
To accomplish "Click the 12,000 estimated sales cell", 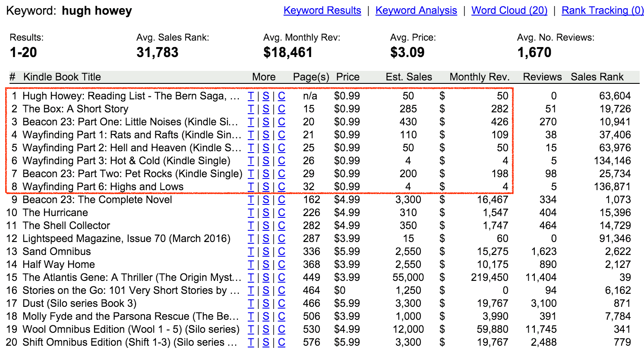I will [408, 329].
